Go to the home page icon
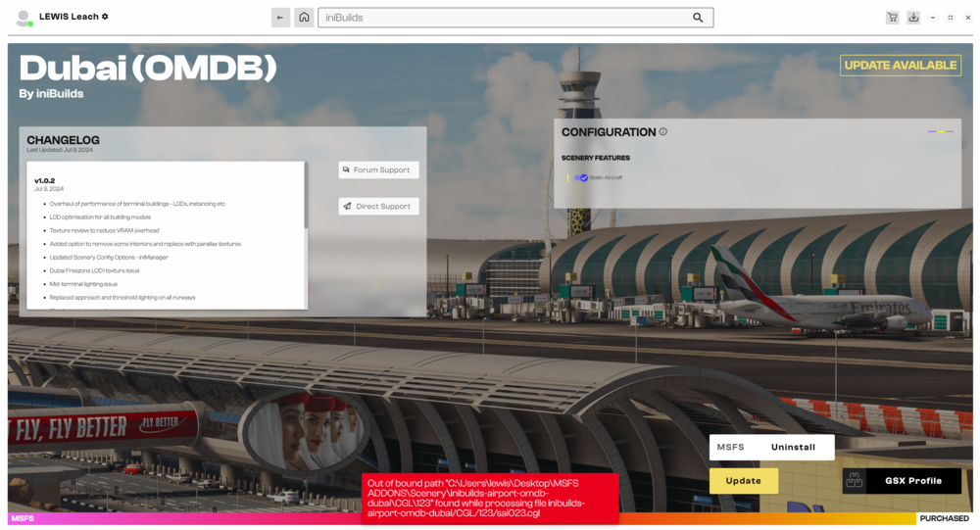Screen dimensions: 980x530 click(304, 18)
